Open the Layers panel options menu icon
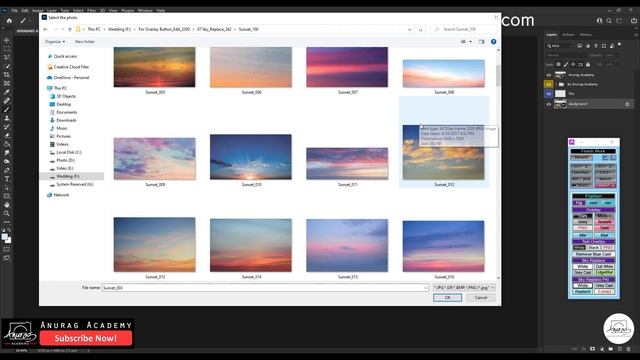Viewport: 640px width, 360px height. (636, 35)
